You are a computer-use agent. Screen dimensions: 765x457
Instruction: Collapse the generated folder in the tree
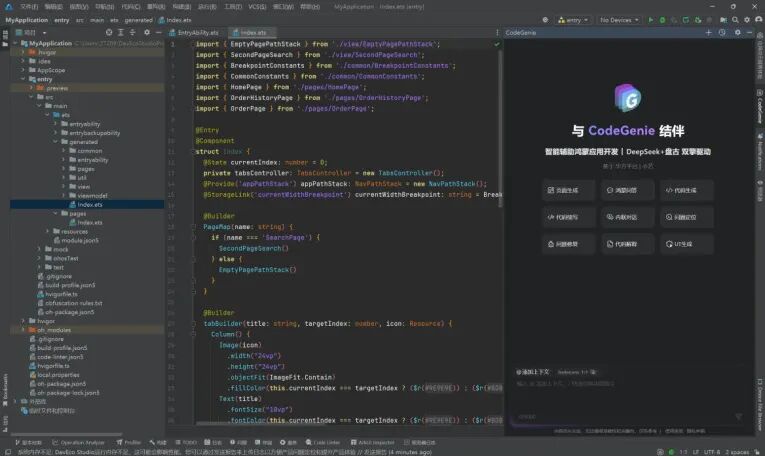coord(56,142)
